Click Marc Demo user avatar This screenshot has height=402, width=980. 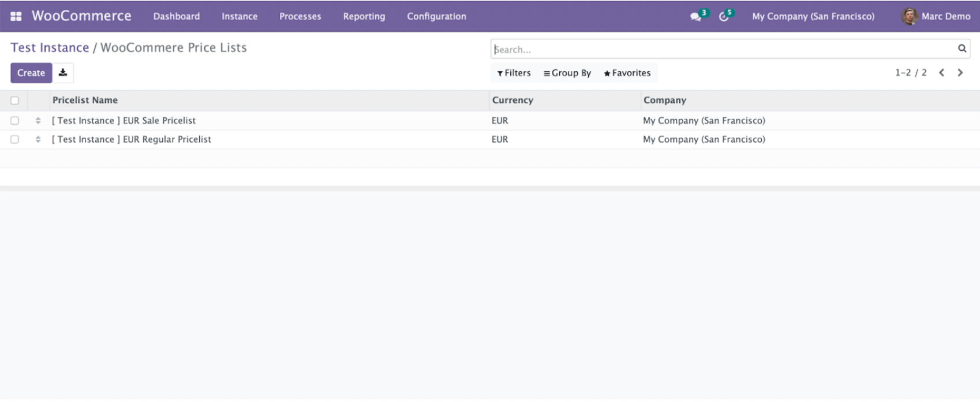[910, 16]
